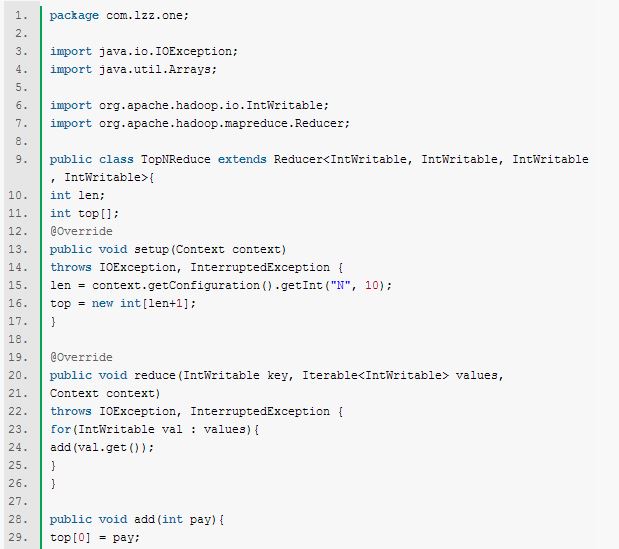The height and width of the screenshot is (549, 619).
Task: Click line number 28 in the gutter
Action: point(22,519)
